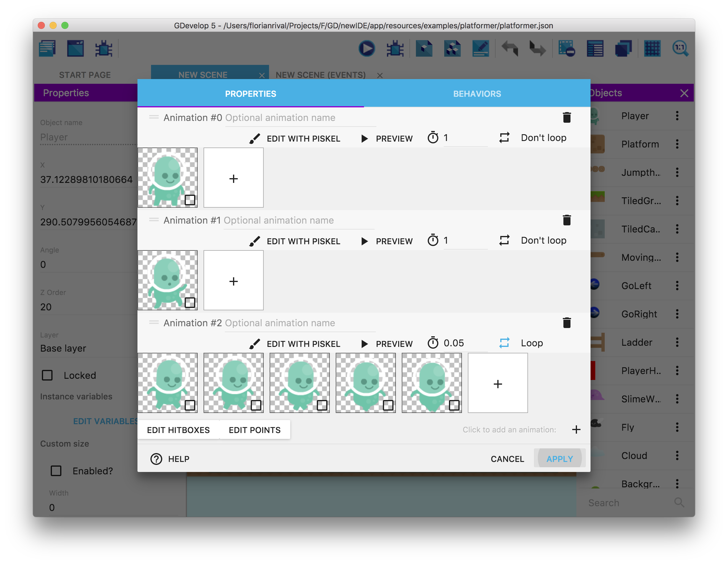Open Help for this dialog
The height and width of the screenshot is (564, 728).
[x=170, y=459]
